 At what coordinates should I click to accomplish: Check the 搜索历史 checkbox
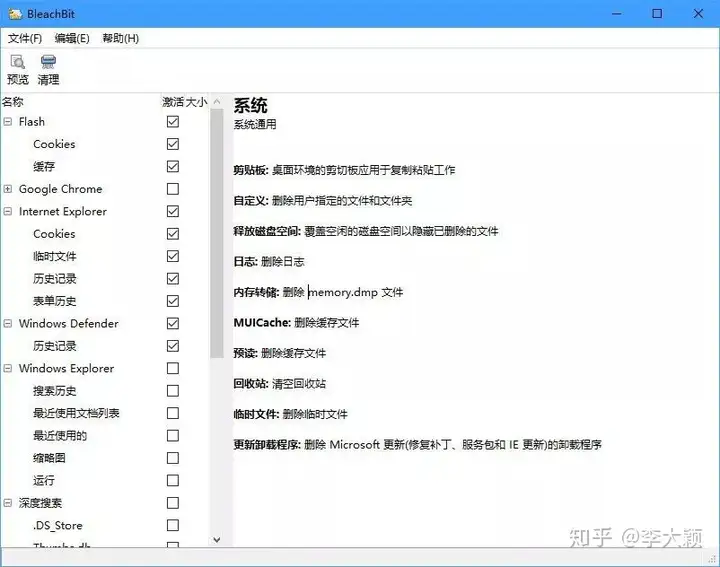pos(173,391)
